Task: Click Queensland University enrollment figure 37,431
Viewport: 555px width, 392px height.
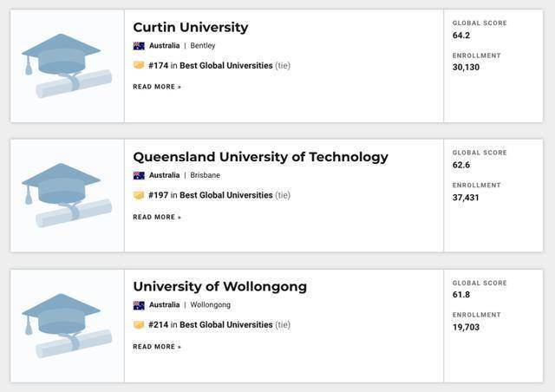Action: pos(466,198)
